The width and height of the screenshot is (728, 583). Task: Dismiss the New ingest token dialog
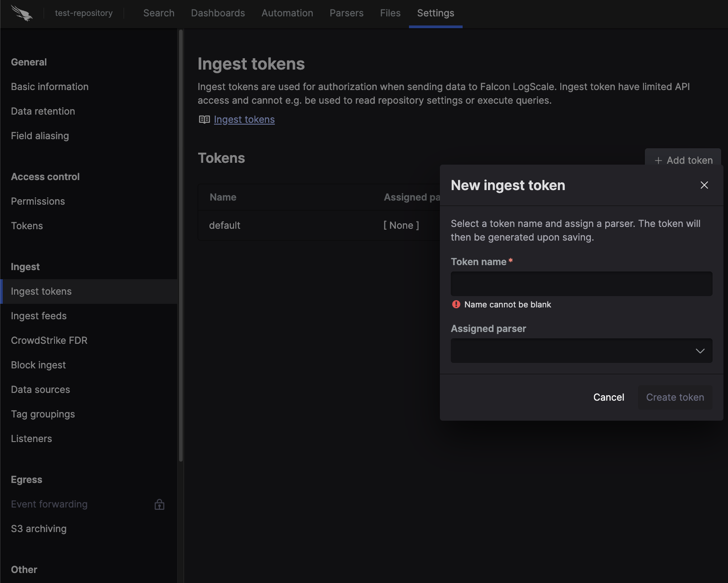tap(704, 185)
